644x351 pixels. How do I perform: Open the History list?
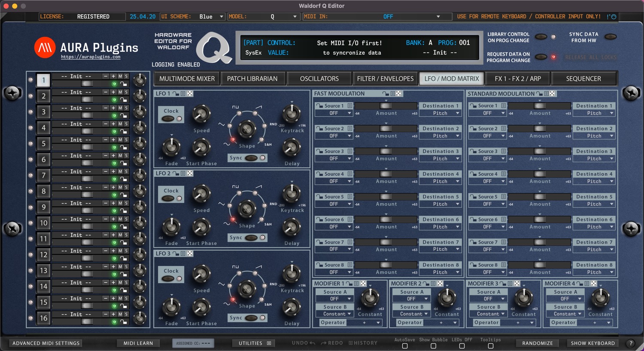coord(363,343)
